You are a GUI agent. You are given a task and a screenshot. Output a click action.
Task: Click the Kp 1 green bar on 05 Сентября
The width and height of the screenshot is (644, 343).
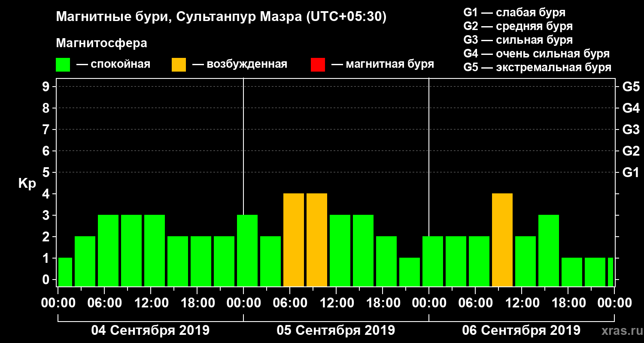[x=410, y=272]
